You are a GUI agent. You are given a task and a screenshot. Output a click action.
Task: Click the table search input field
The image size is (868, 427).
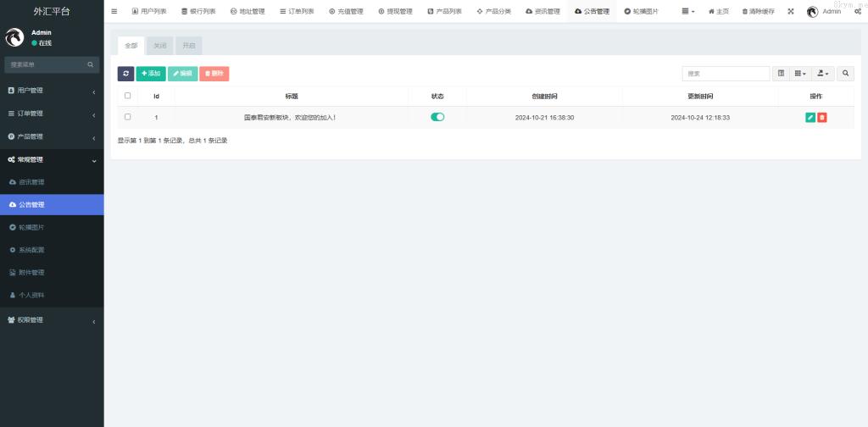pyautogui.click(x=726, y=74)
